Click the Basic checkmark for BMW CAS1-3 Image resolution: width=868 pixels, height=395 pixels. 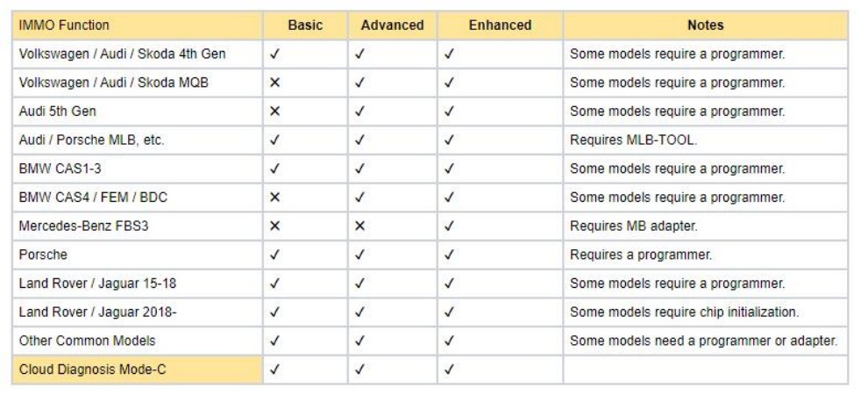click(274, 169)
